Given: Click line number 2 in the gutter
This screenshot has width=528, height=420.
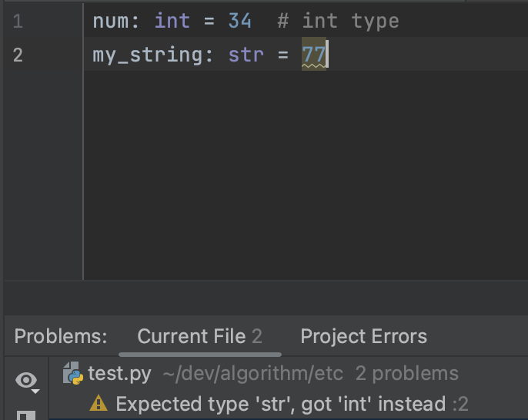Looking at the screenshot, I should [x=18, y=55].
